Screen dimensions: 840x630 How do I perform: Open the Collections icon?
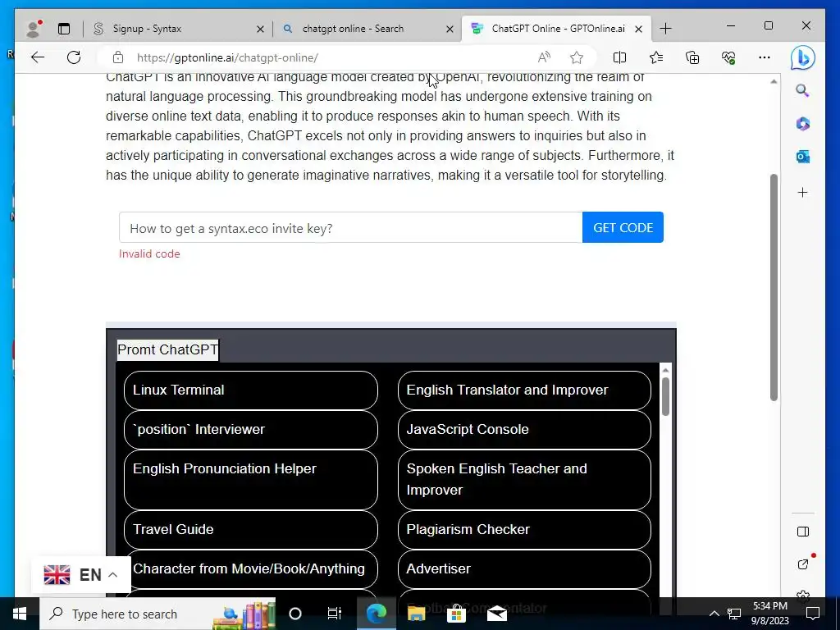point(692,57)
